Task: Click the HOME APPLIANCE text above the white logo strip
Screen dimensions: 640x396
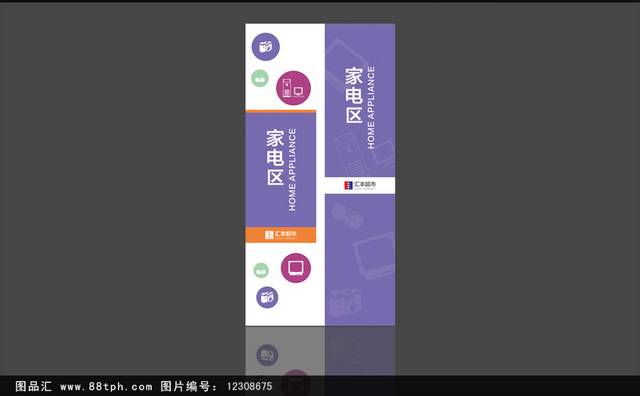Action: (x=371, y=107)
